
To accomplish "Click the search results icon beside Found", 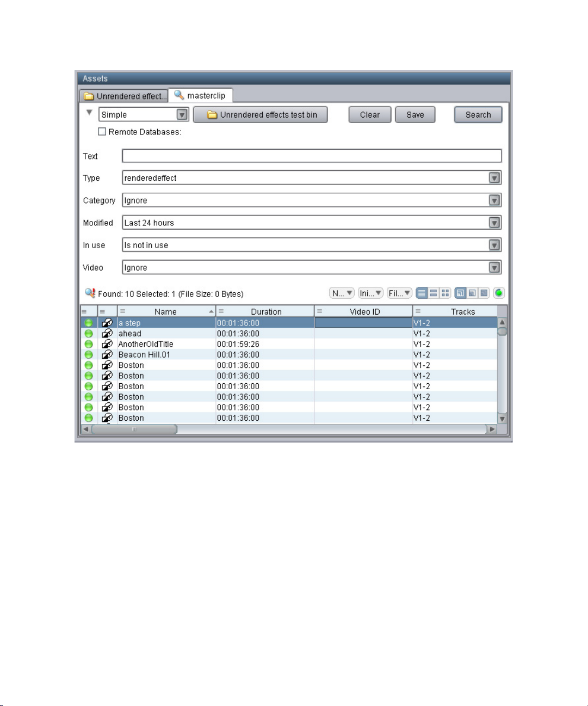I will pos(90,293).
